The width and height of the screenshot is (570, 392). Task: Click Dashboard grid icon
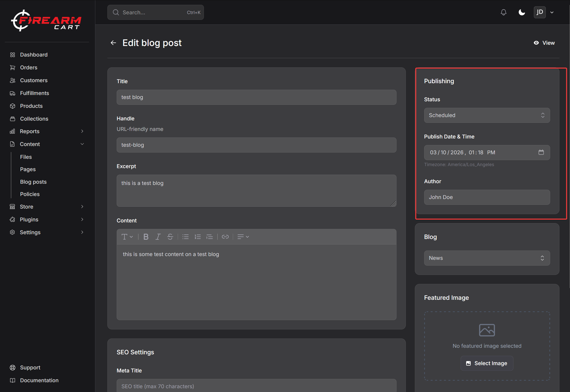click(x=13, y=55)
